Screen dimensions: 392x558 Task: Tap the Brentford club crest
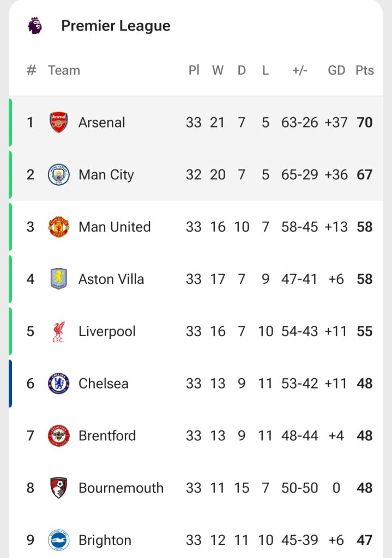[x=58, y=436]
